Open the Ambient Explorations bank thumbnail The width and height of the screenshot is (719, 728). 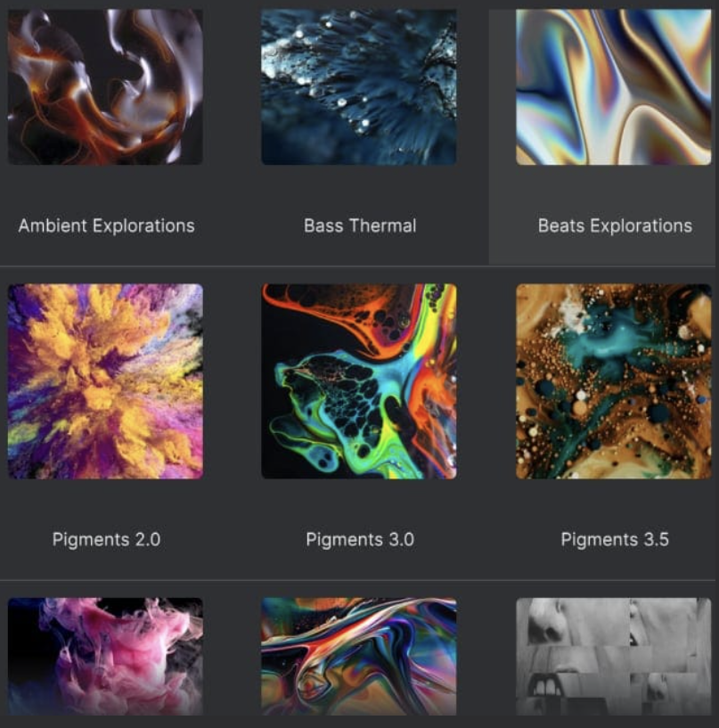pyautogui.click(x=105, y=86)
